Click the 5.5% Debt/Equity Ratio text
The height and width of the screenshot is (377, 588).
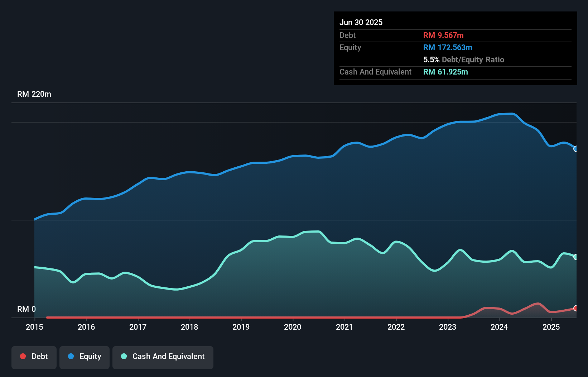[464, 59]
